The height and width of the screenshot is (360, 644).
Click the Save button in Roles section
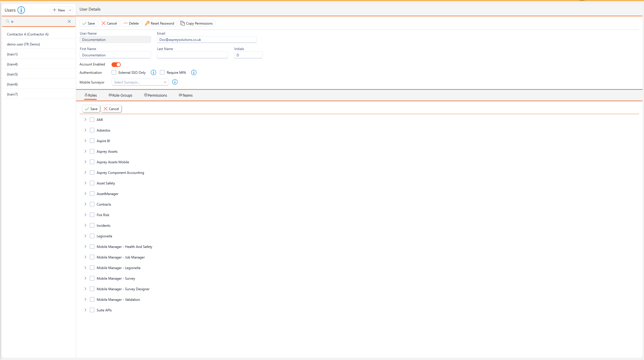[x=91, y=109]
